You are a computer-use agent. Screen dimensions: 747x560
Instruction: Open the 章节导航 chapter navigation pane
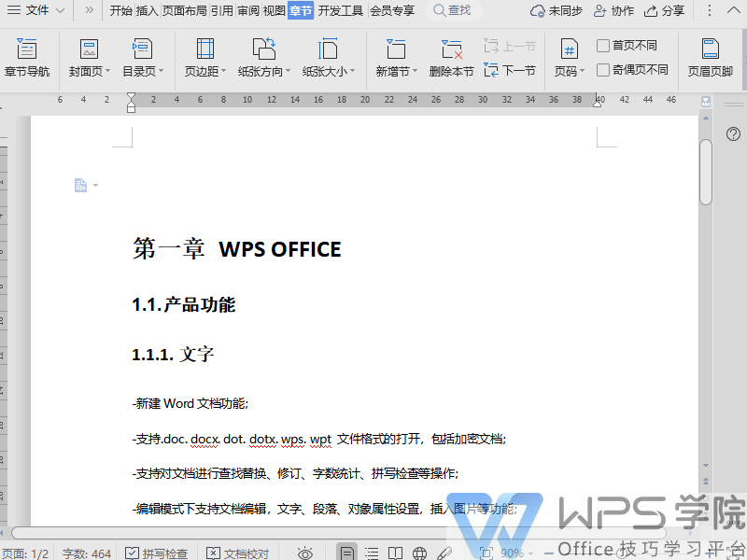click(x=27, y=58)
